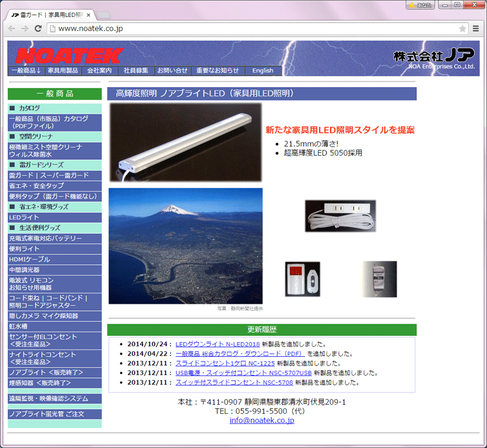
Task: Close the 雷ガード browser tab
Action: 88,15
